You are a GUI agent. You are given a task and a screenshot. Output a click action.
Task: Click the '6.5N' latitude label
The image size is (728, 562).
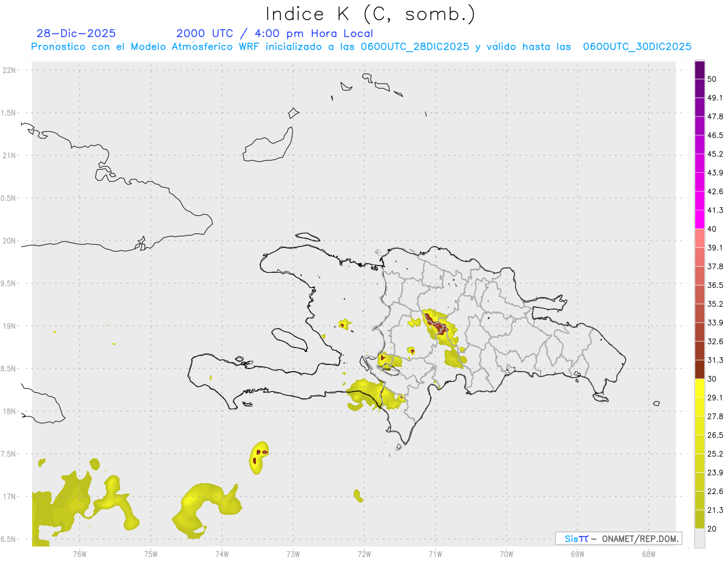pyautogui.click(x=8, y=540)
